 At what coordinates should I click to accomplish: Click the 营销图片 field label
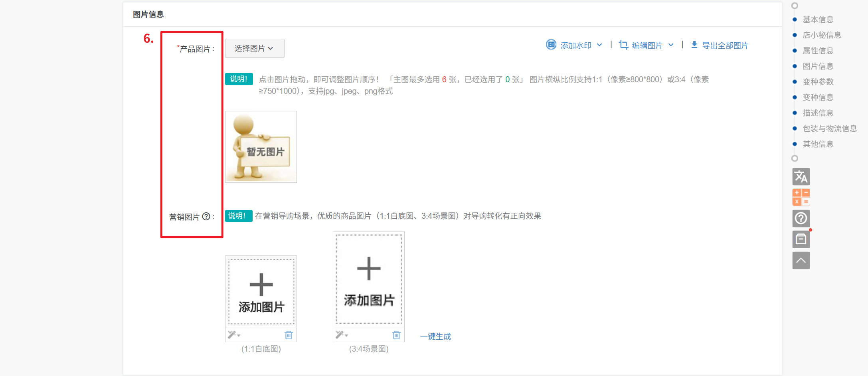tap(184, 217)
